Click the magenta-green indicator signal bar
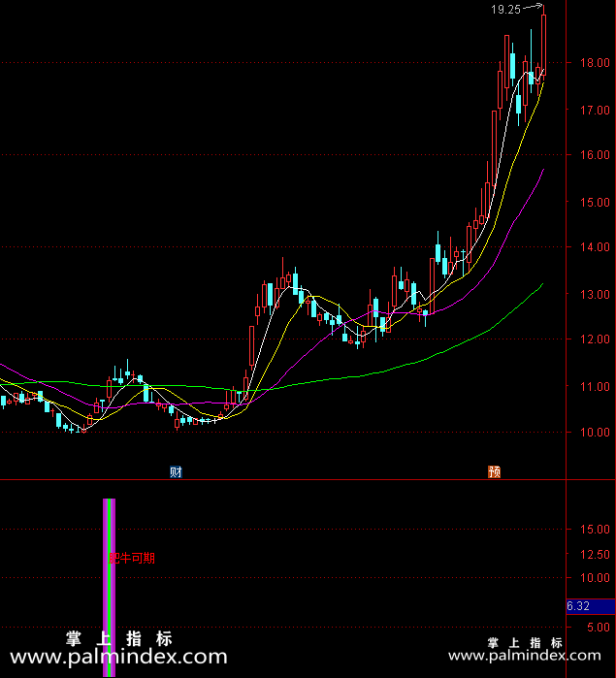The height and width of the screenshot is (678, 616). (x=109, y=587)
